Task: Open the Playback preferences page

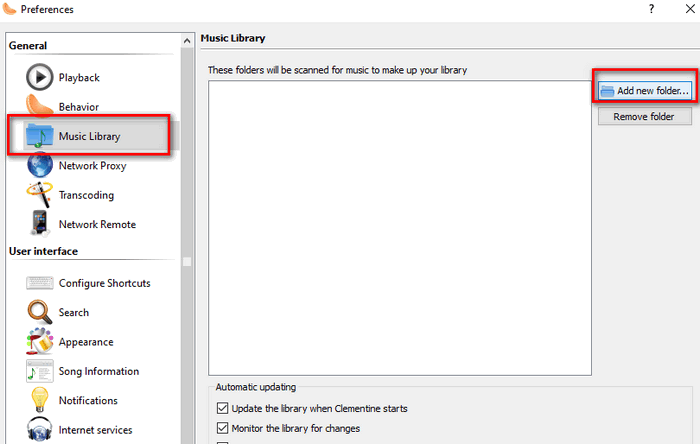Action: click(x=79, y=78)
